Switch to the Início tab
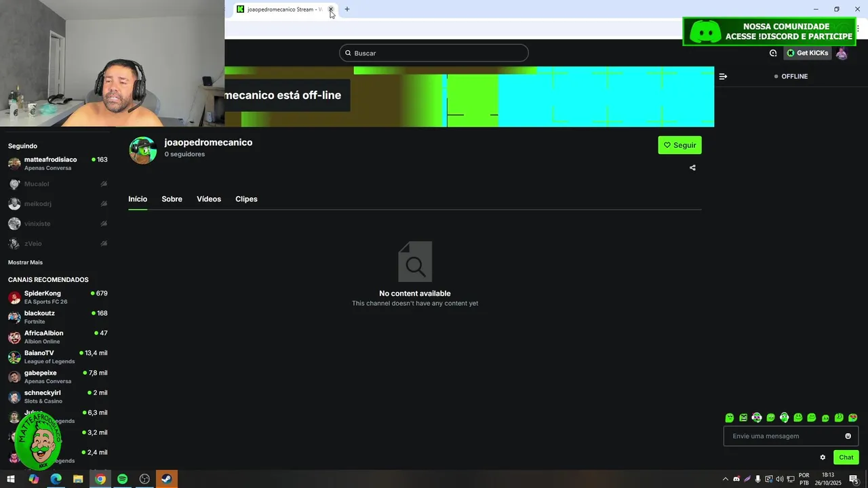 (138, 199)
